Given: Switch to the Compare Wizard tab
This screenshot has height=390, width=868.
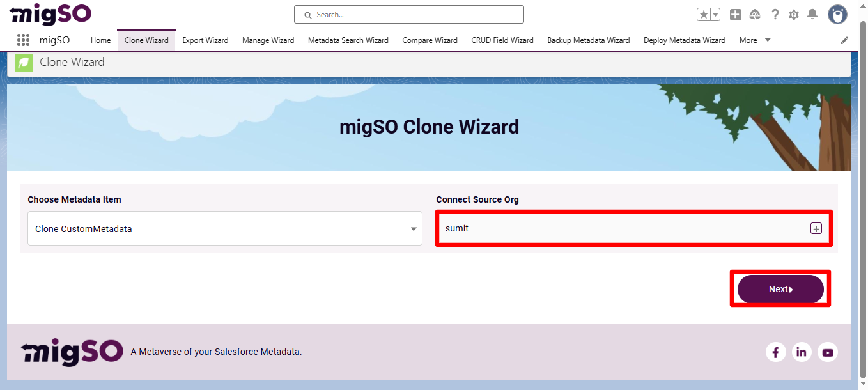Looking at the screenshot, I should tap(430, 40).
